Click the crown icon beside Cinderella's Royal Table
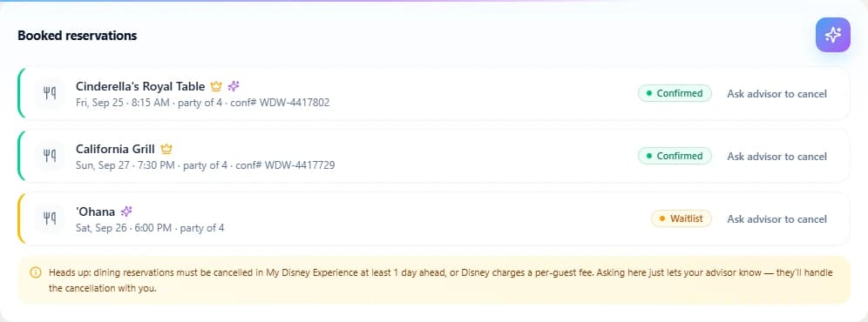 (216, 86)
